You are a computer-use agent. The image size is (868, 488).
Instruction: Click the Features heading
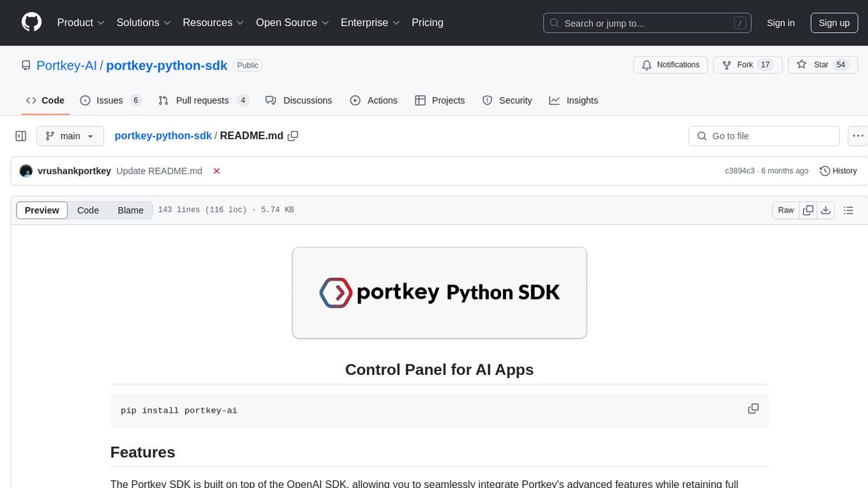tap(143, 452)
